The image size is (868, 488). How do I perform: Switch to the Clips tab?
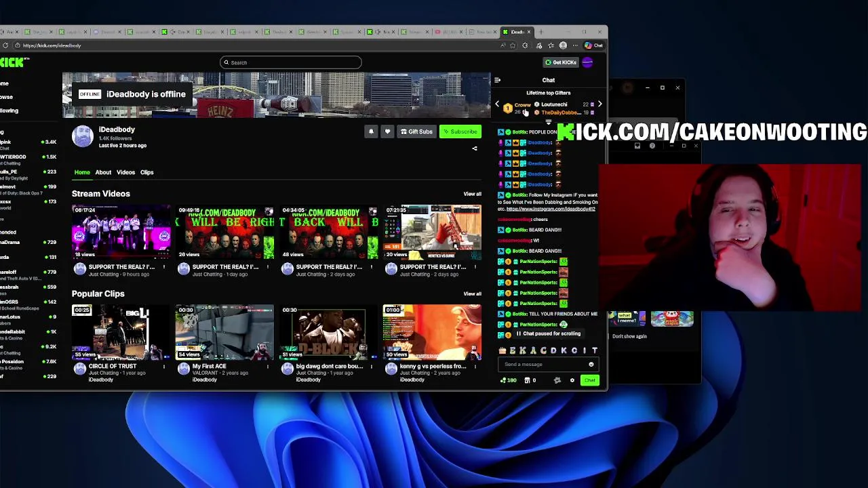[x=147, y=172]
